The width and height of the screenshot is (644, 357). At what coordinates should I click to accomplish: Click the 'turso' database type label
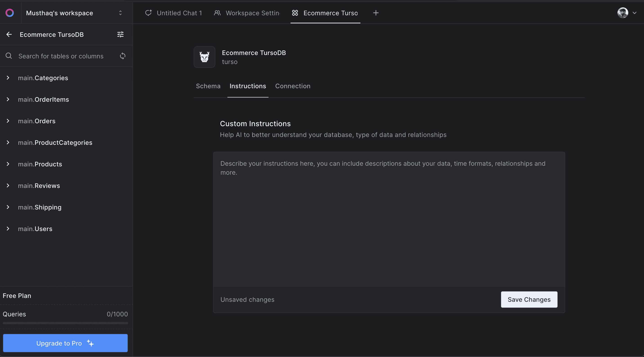coord(230,62)
